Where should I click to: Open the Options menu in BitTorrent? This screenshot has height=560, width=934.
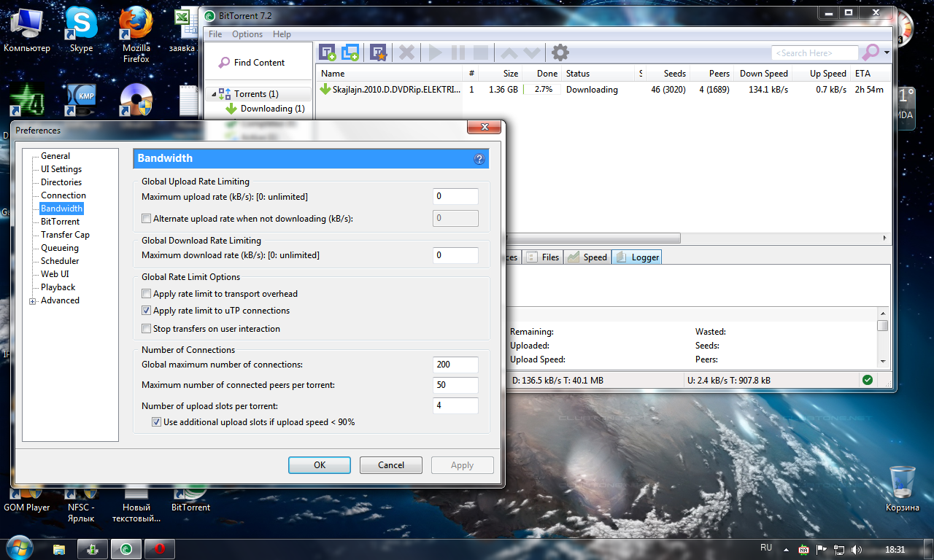click(x=247, y=34)
